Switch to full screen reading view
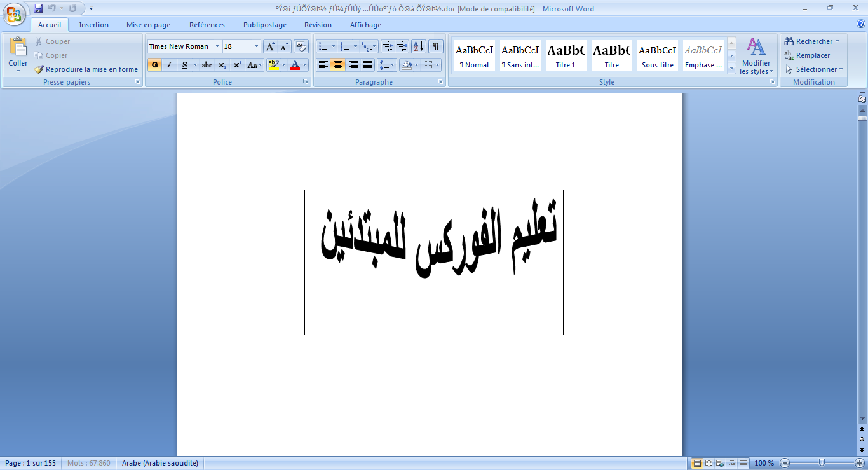This screenshot has height=470, width=868. [x=709, y=463]
